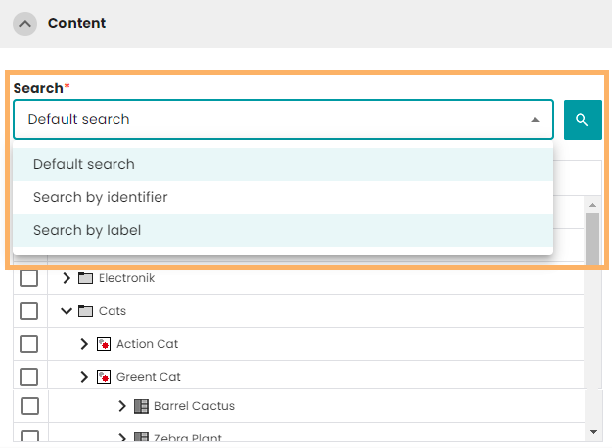Expand the Electronik tree node
Image resolution: width=612 pixels, height=448 pixels.
[x=67, y=278]
